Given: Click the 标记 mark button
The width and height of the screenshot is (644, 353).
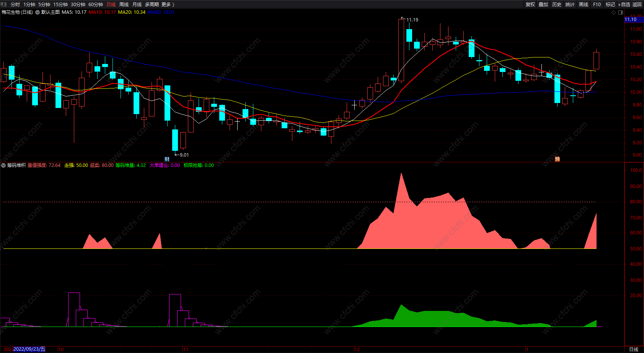Looking at the screenshot, I should click(x=610, y=5).
